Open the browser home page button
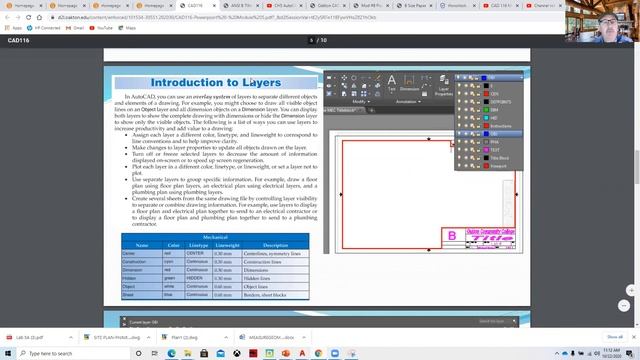Image resolution: width=640 pixels, height=360 pixels. click(x=39, y=18)
